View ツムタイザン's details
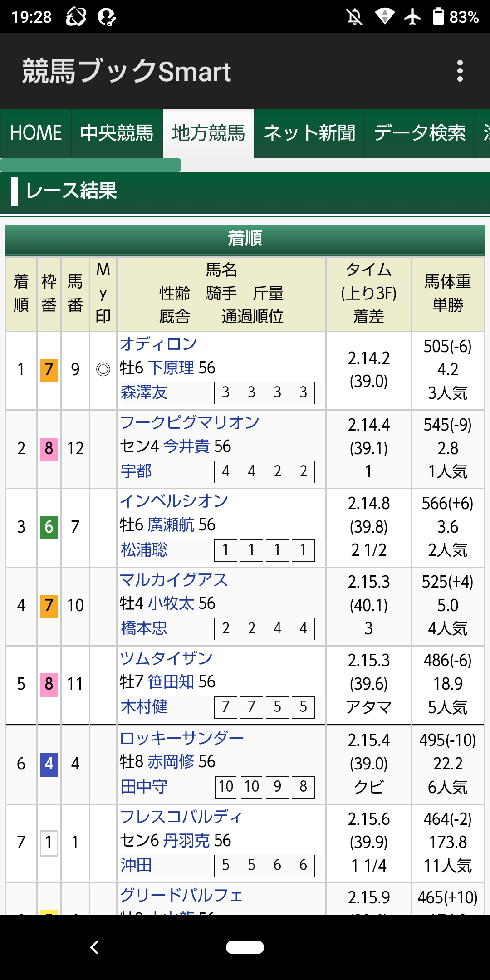Screen dimensions: 490x980 point(167,658)
